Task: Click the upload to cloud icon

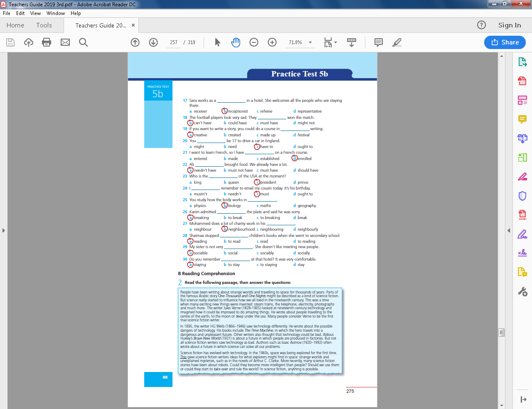Action: (29, 42)
